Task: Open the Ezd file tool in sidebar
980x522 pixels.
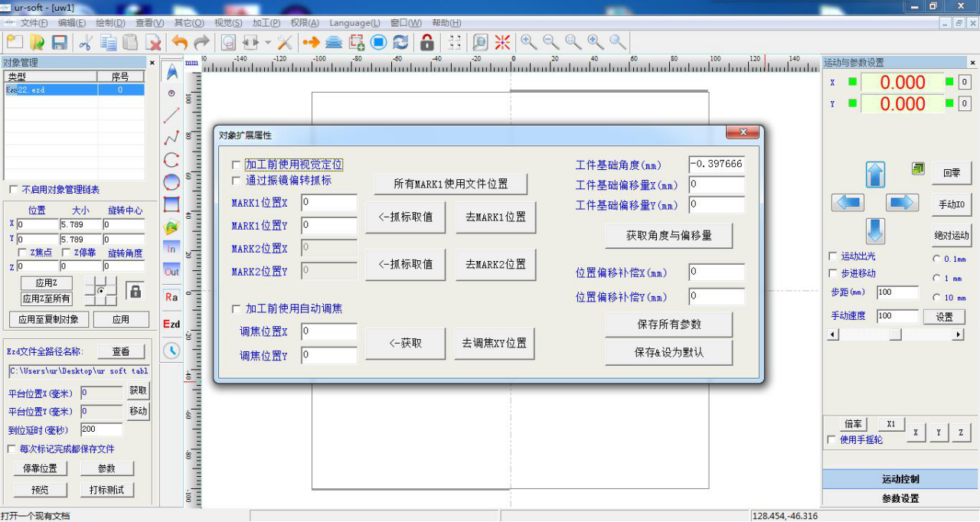Action: 171,324
